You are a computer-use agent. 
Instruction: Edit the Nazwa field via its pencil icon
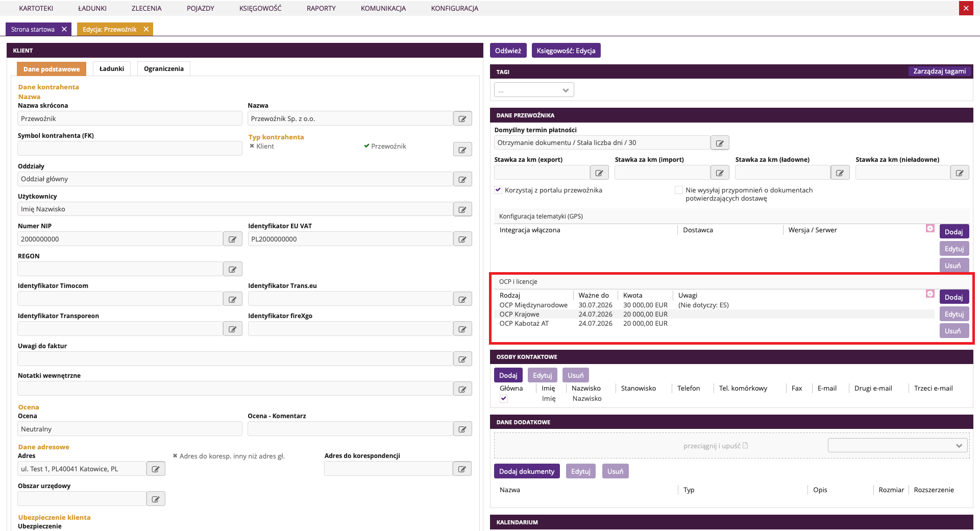coord(462,118)
